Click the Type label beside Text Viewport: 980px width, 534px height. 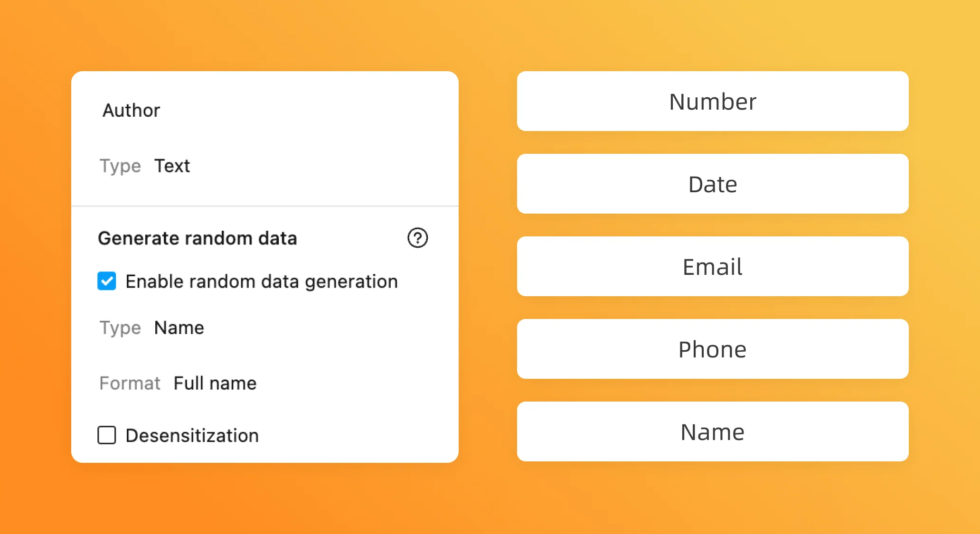pyautogui.click(x=120, y=166)
